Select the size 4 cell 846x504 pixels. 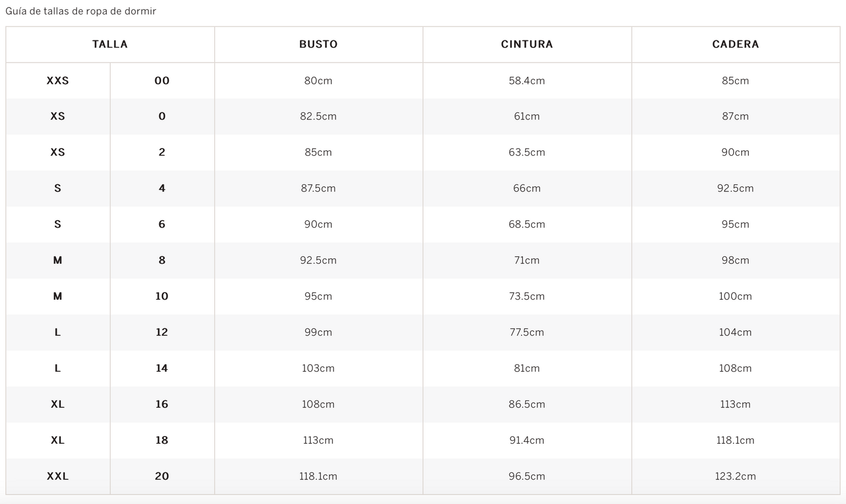point(162,188)
